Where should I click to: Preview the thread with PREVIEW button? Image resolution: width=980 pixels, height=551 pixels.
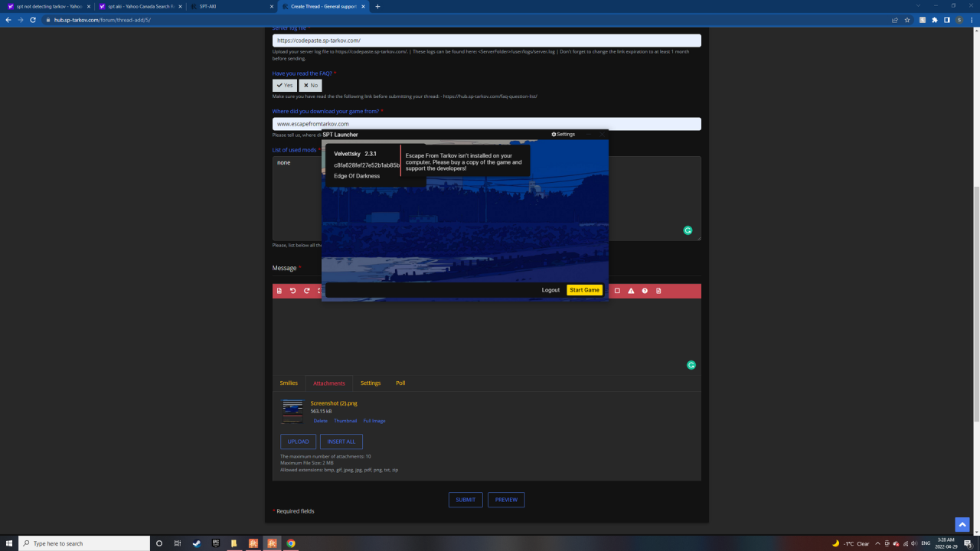(506, 500)
